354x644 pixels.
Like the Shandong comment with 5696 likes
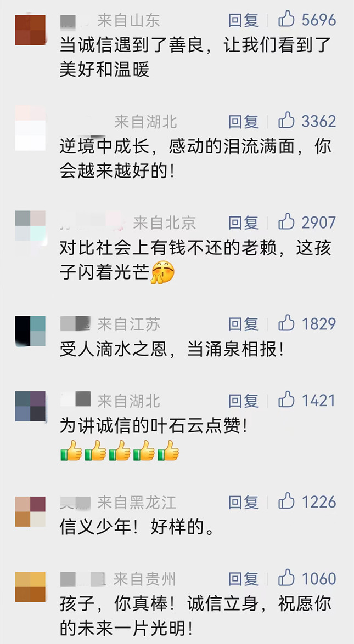[286, 20]
